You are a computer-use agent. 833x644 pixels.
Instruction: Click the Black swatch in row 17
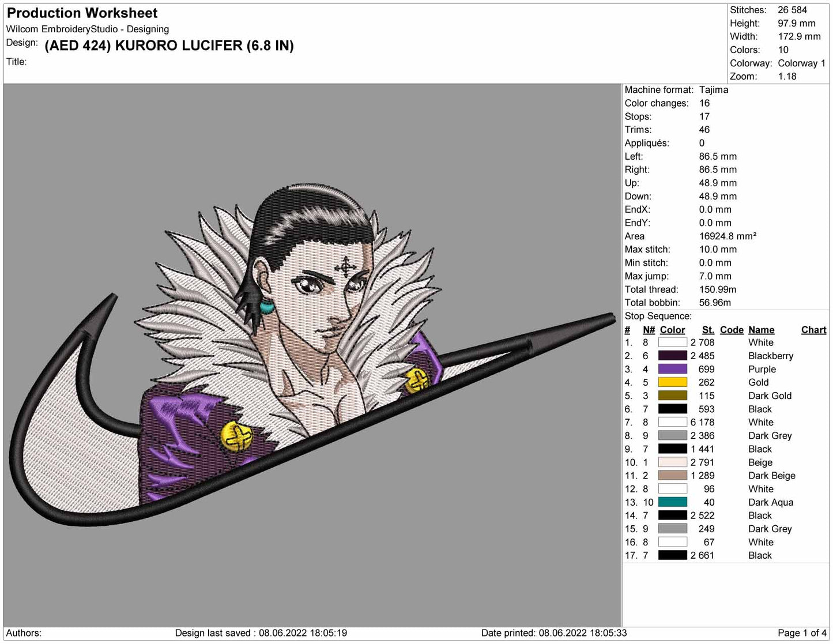point(672,555)
